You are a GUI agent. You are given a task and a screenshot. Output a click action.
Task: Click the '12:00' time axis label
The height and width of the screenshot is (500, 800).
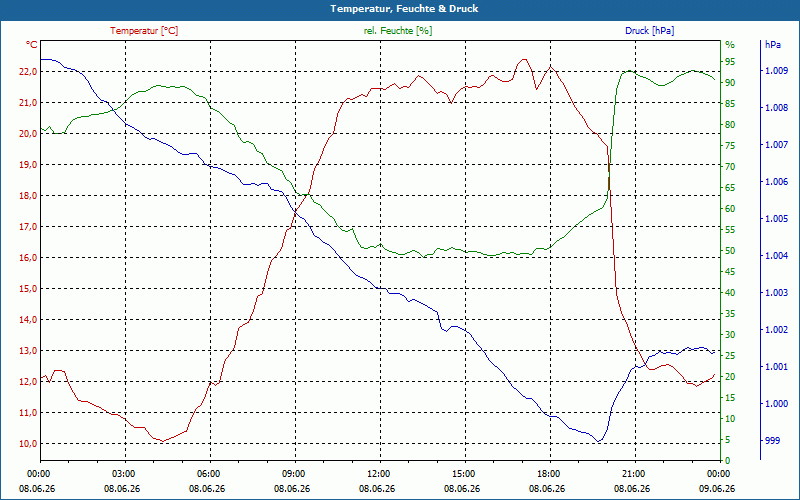(378, 473)
